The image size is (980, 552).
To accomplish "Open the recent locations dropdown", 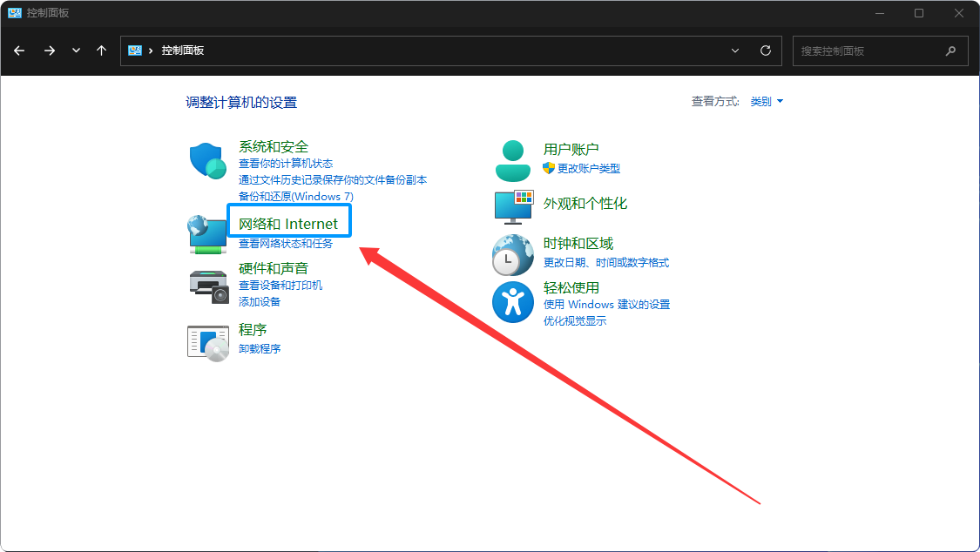I will pos(76,50).
